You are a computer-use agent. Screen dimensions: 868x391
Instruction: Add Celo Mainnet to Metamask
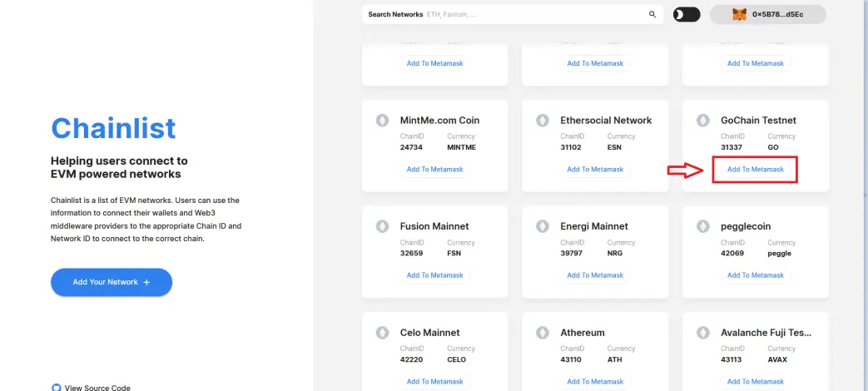[435, 382]
